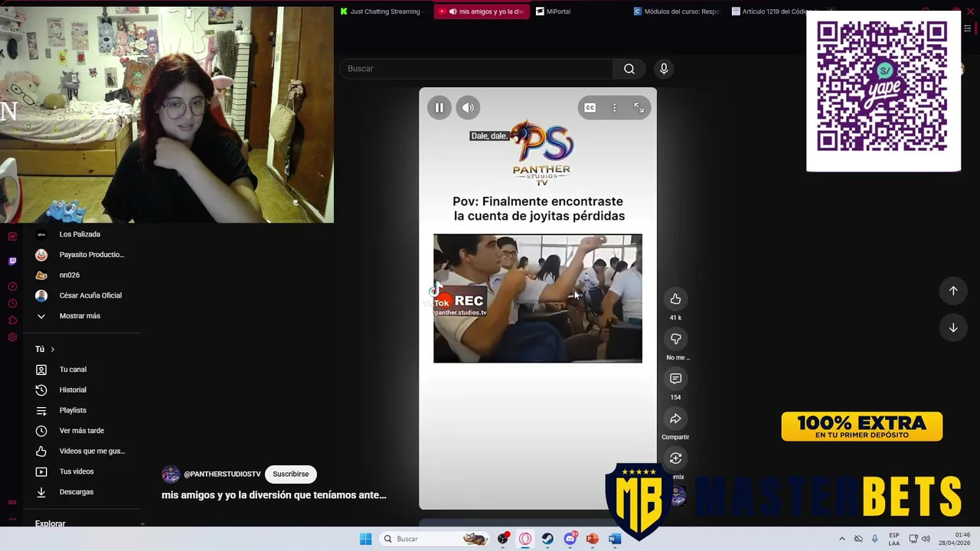
Task: Open GX Corner in sidebar
Action: tap(12, 503)
